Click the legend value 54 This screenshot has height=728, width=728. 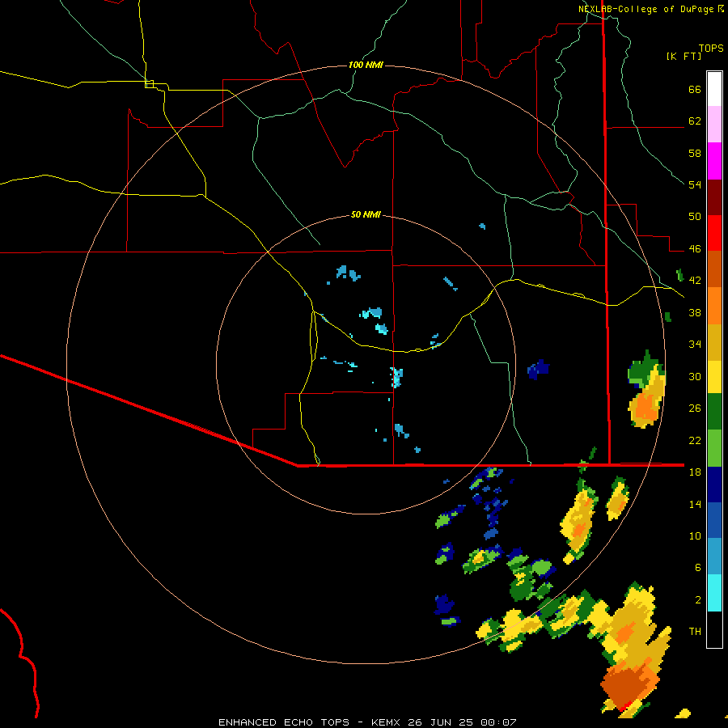pos(695,184)
